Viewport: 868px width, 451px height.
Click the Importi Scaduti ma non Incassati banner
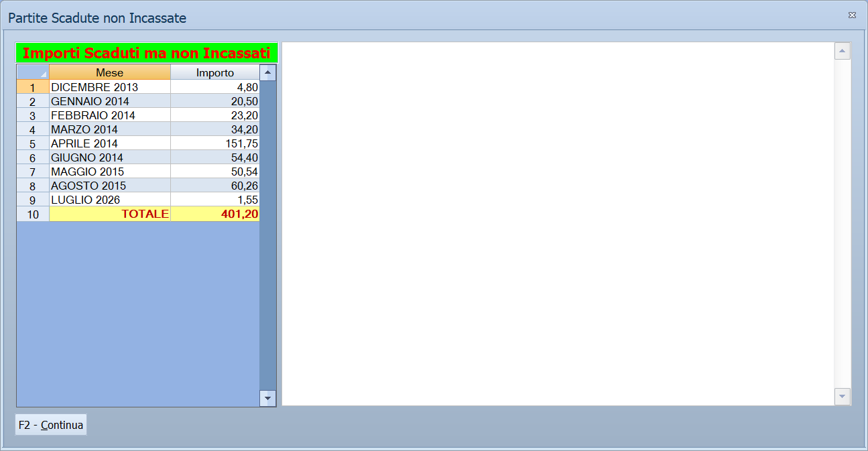coord(147,53)
